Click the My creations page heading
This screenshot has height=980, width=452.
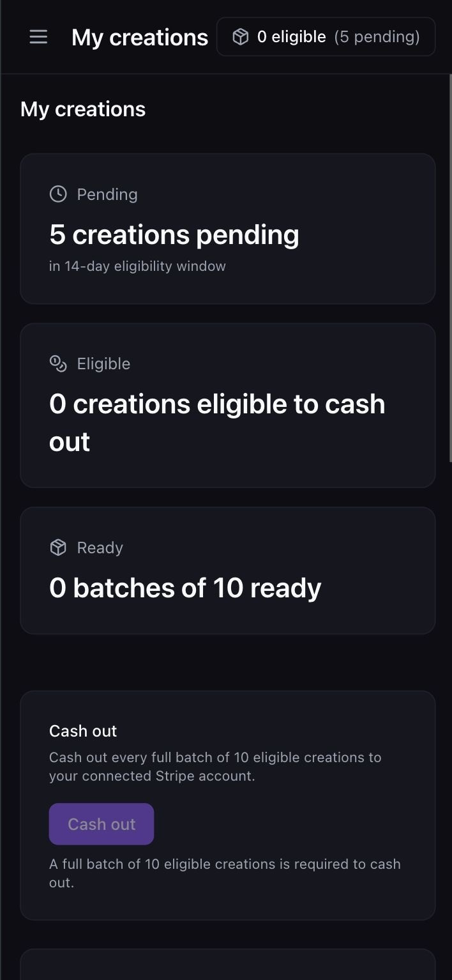pos(83,109)
